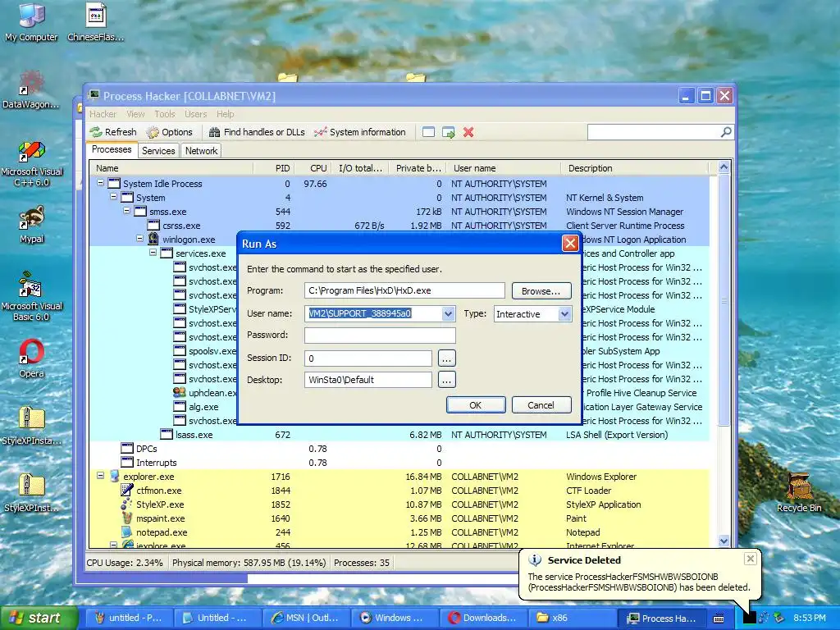
Task: Select the Interrupts row
Action: 399,463
